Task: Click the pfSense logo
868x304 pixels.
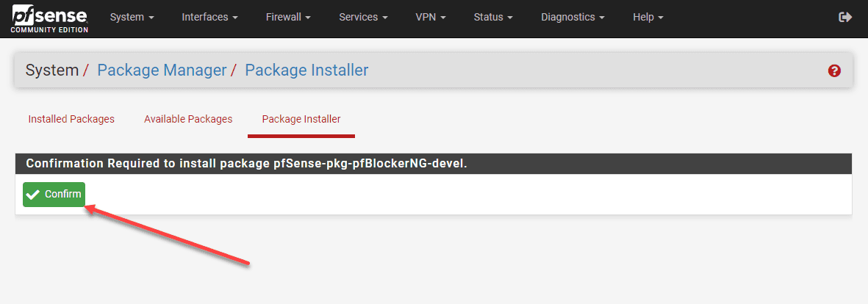Action: [x=49, y=18]
